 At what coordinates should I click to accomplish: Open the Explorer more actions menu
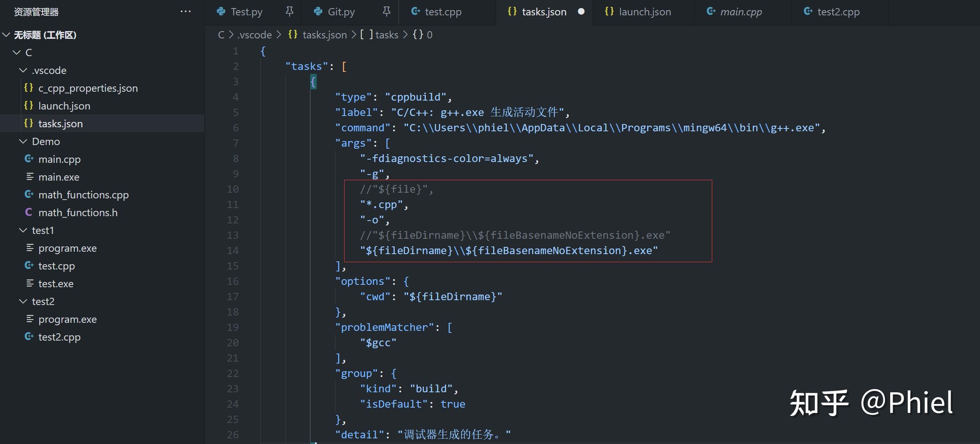coord(185,11)
